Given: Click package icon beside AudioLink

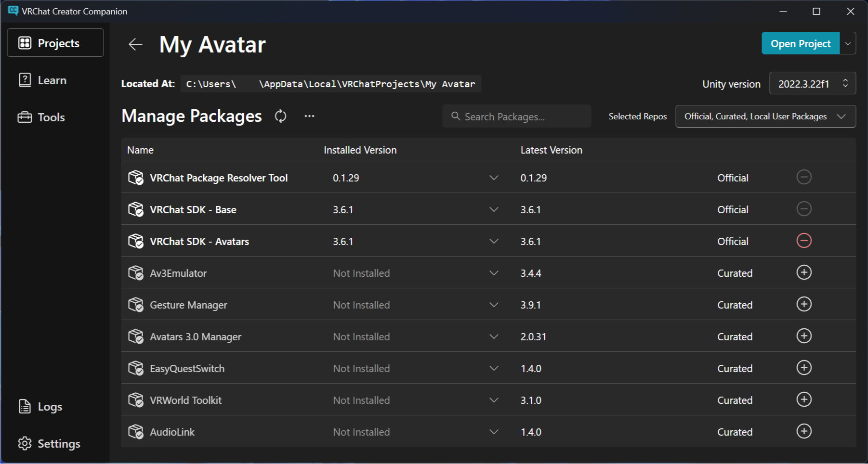Looking at the screenshot, I should point(136,432).
